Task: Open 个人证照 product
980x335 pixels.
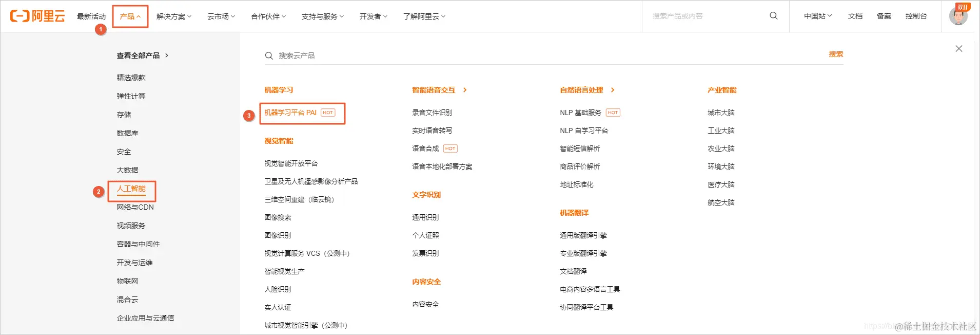Action: coord(425,235)
